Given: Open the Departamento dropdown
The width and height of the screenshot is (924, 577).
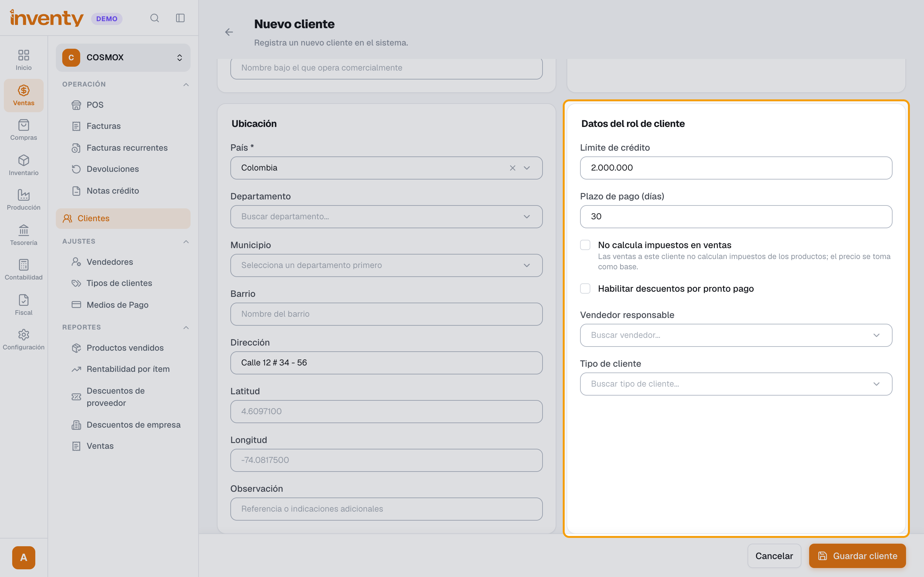Looking at the screenshot, I should click(386, 217).
